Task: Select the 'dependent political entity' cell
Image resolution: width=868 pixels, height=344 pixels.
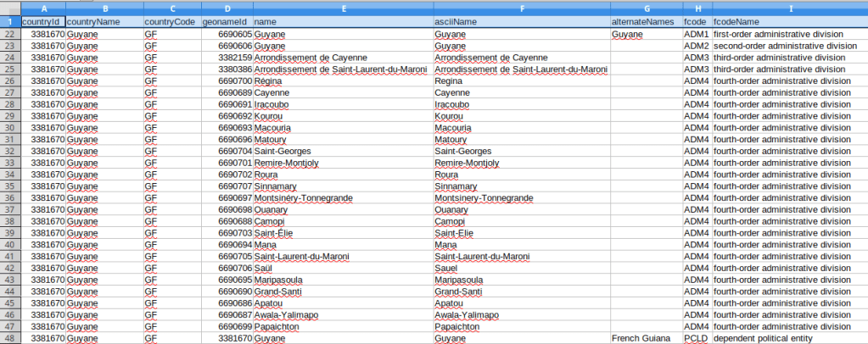Action: (x=789, y=338)
